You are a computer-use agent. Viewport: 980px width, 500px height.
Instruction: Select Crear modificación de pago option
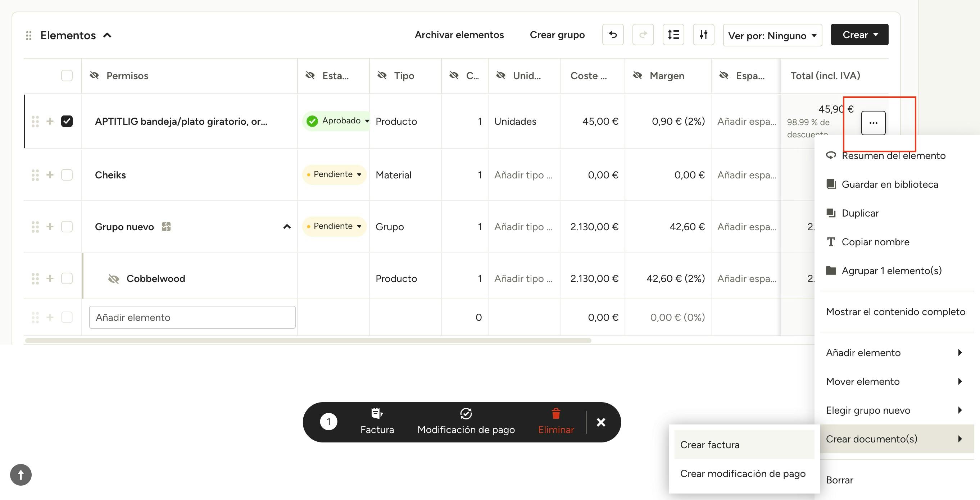744,473
